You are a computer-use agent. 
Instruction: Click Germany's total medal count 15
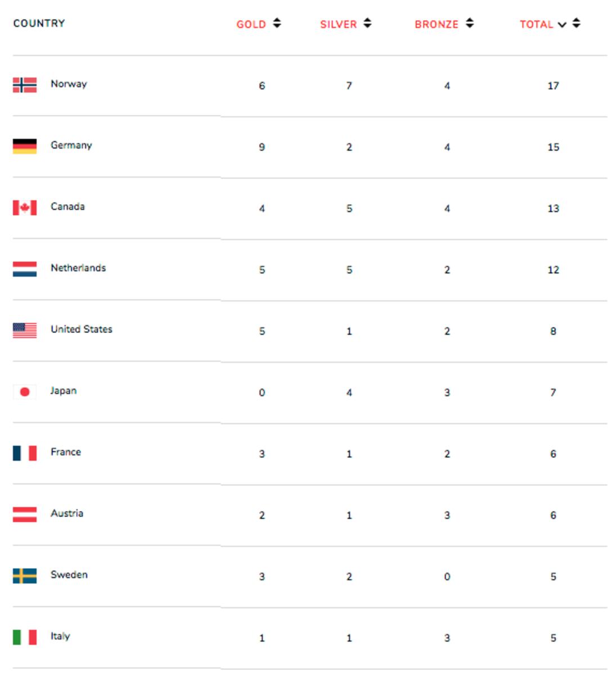coord(553,147)
